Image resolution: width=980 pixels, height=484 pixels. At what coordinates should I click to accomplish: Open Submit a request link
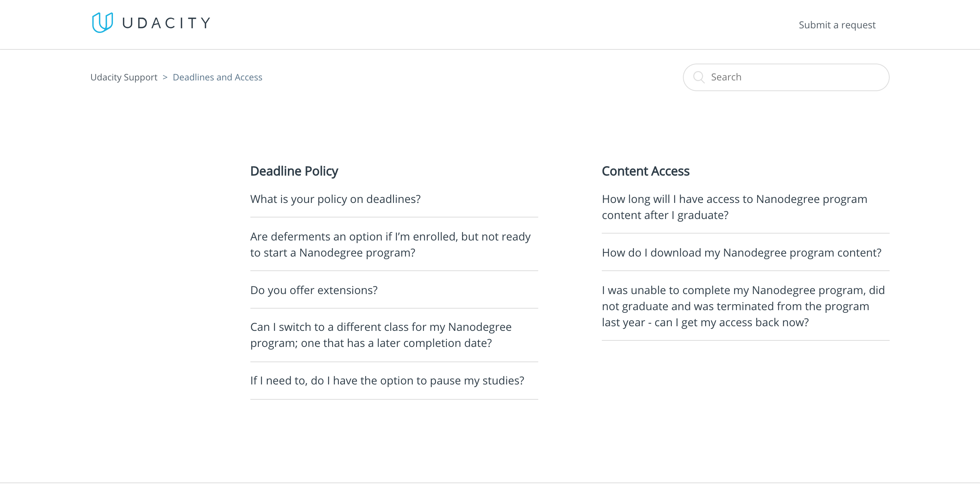[x=837, y=25]
